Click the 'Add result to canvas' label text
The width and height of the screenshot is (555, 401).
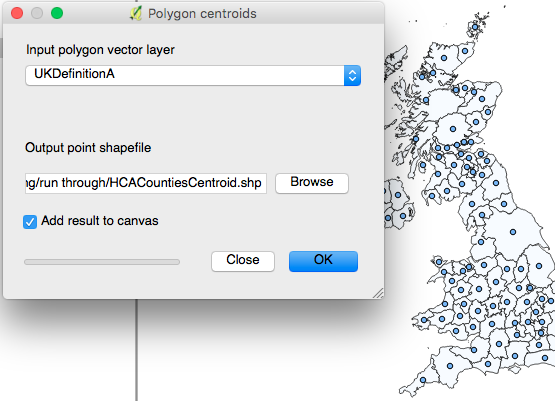pyautogui.click(x=100, y=221)
